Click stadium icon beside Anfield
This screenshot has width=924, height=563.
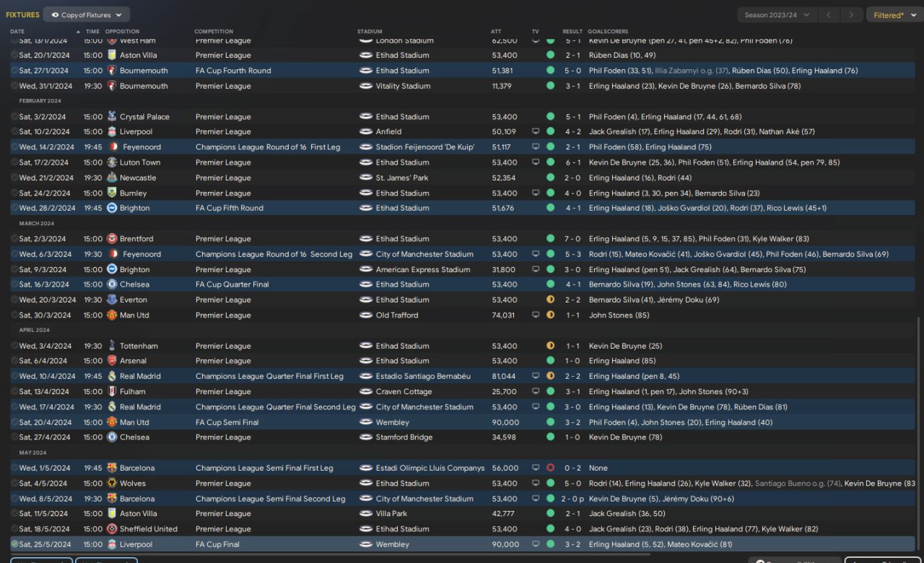pos(365,132)
